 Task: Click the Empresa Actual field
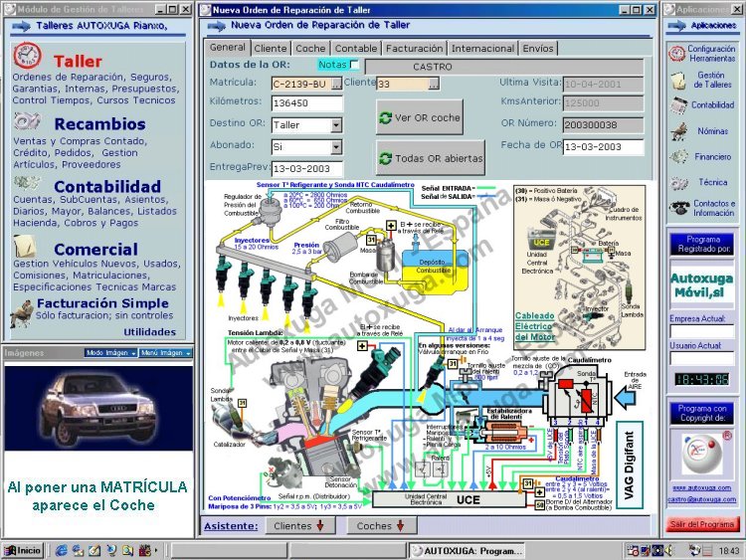coord(702,331)
